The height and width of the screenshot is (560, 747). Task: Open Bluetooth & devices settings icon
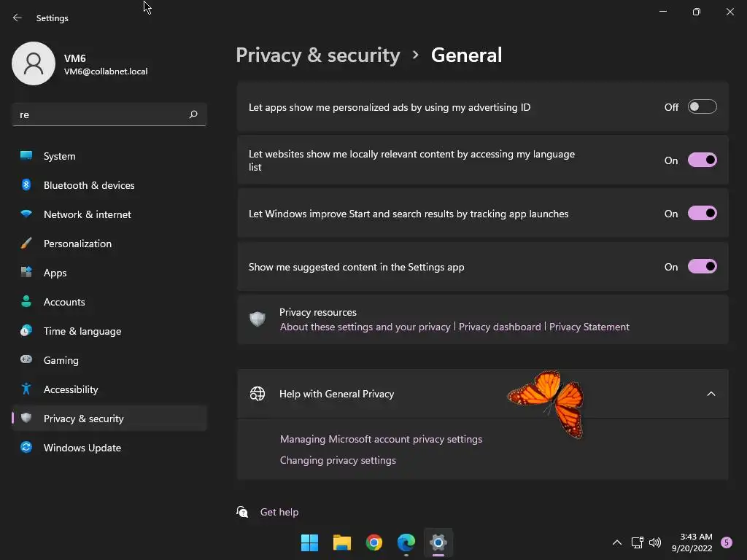click(x=26, y=185)
